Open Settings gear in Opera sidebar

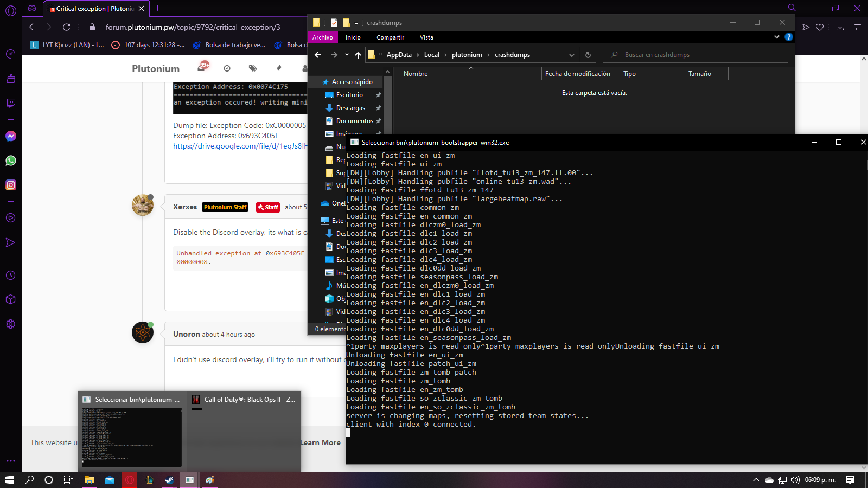10,324
